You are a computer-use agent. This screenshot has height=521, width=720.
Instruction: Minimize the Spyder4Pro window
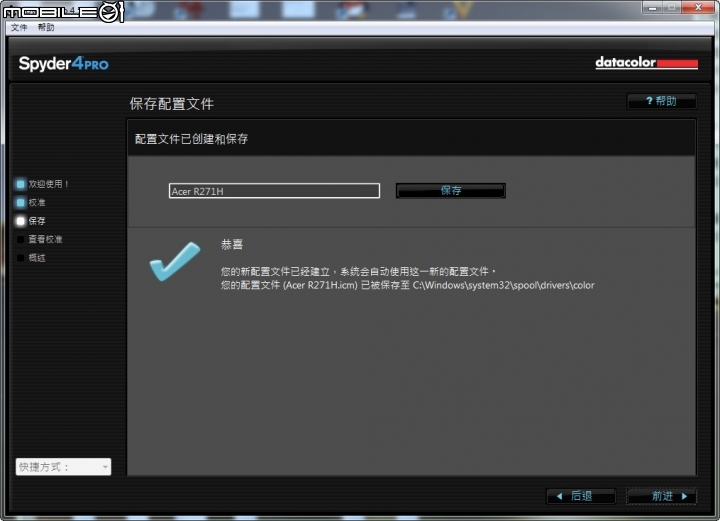click(652, 7)
